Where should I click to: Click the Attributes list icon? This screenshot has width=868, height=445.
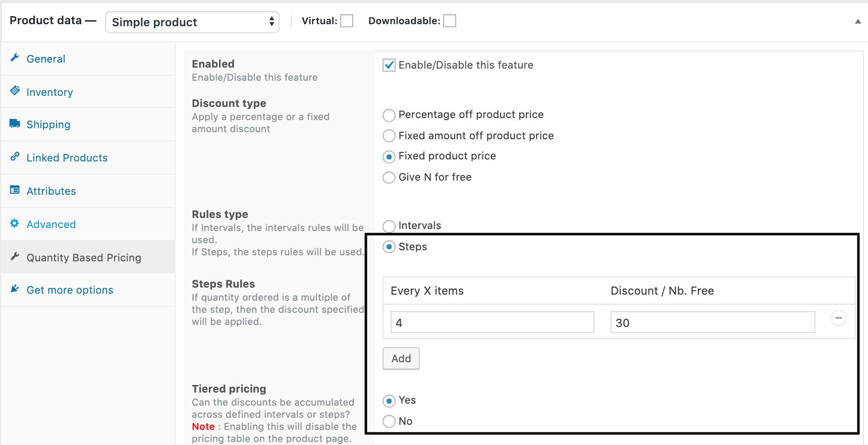(15, 190)
